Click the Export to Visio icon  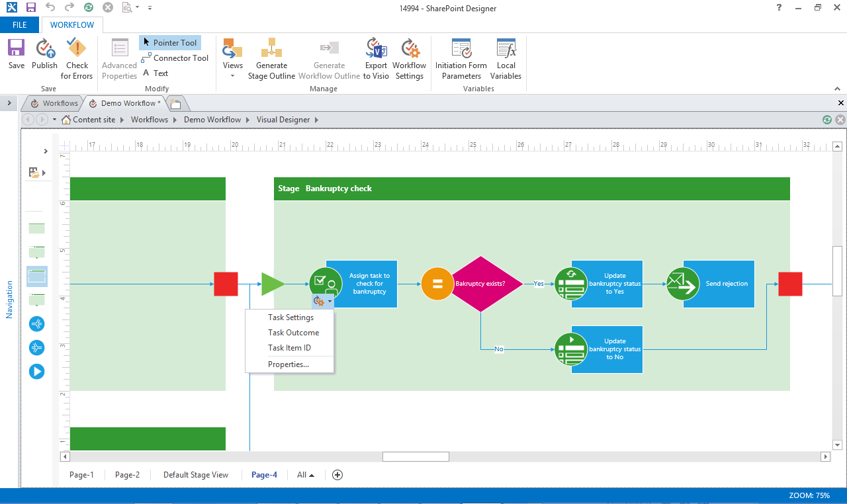tap(376, 58)
